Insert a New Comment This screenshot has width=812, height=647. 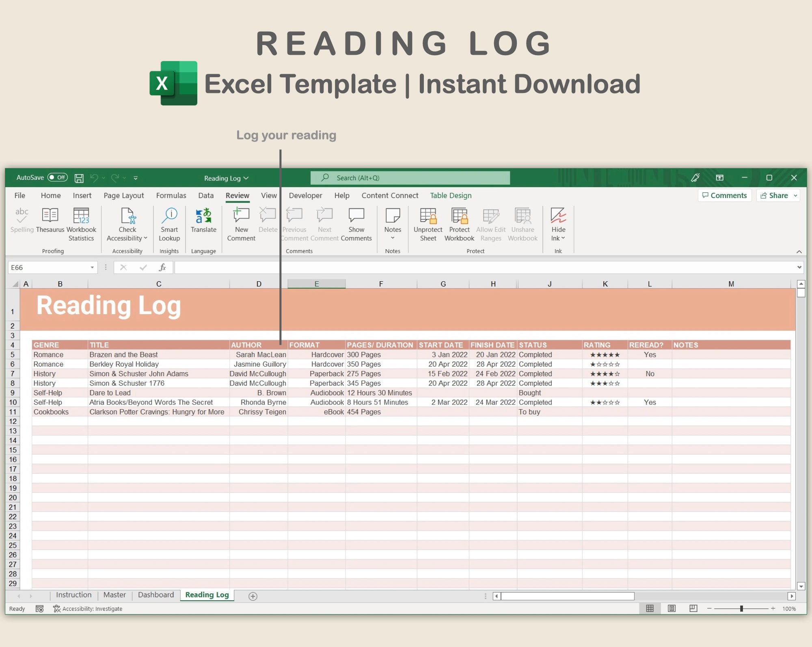click(x=241, y=221)
